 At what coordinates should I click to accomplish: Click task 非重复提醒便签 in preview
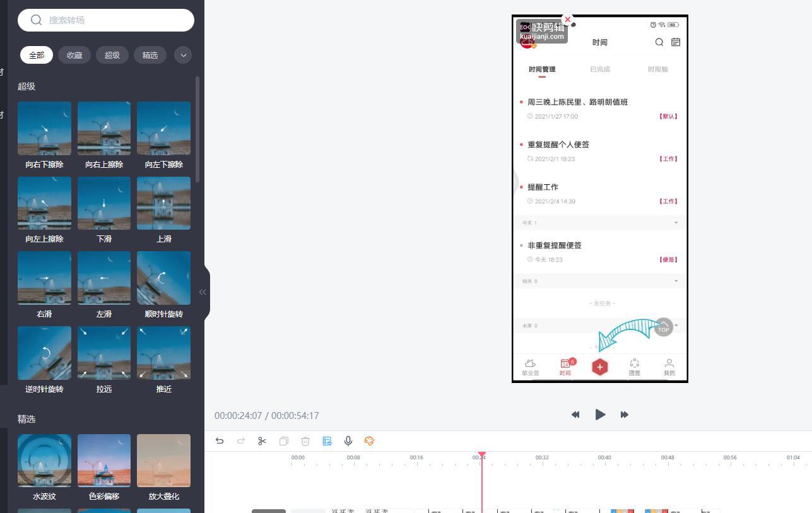pyautogui.click(x=555, y=245)
